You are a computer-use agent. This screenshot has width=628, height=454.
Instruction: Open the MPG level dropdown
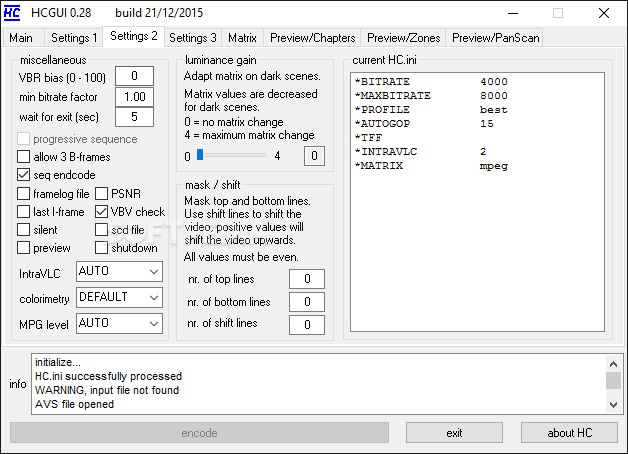coord(119,323)
